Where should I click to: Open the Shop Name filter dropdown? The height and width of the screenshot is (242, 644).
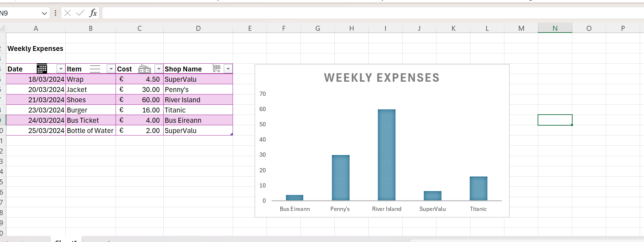(x=228, y=69)
